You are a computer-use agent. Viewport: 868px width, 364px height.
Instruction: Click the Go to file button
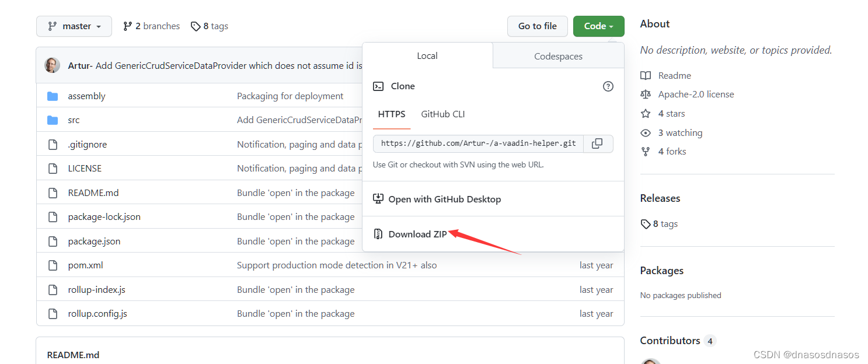click(537, 26)
